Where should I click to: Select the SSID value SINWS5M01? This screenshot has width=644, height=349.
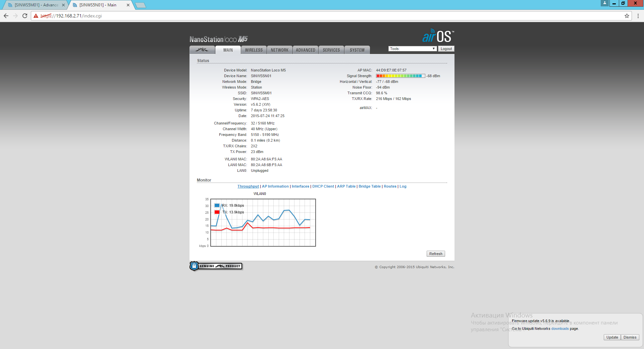click(261, 93)
